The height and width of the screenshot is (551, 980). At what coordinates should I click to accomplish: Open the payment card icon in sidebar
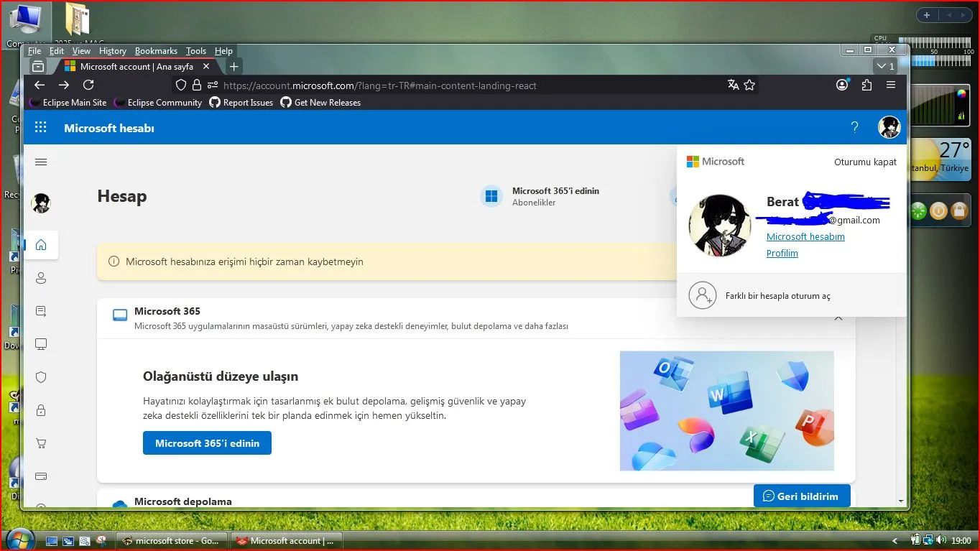click(41, 476)
